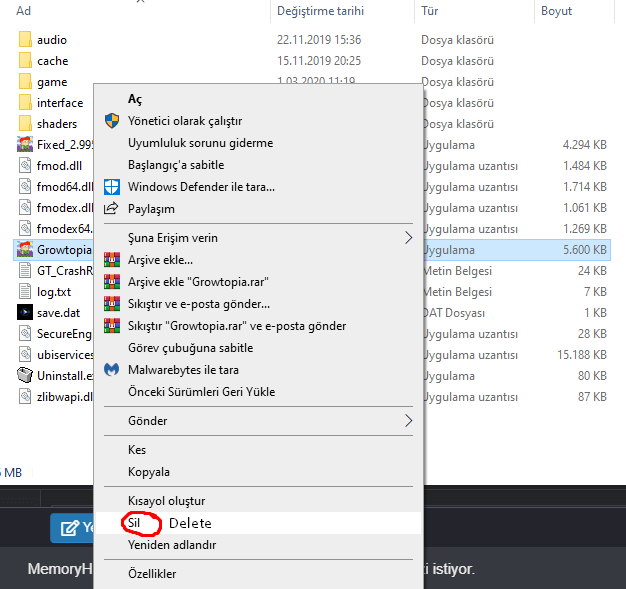Click the shaders folder icon
Image resolution: width=626 pixels, height=589 pixels.
coord(25,124)
